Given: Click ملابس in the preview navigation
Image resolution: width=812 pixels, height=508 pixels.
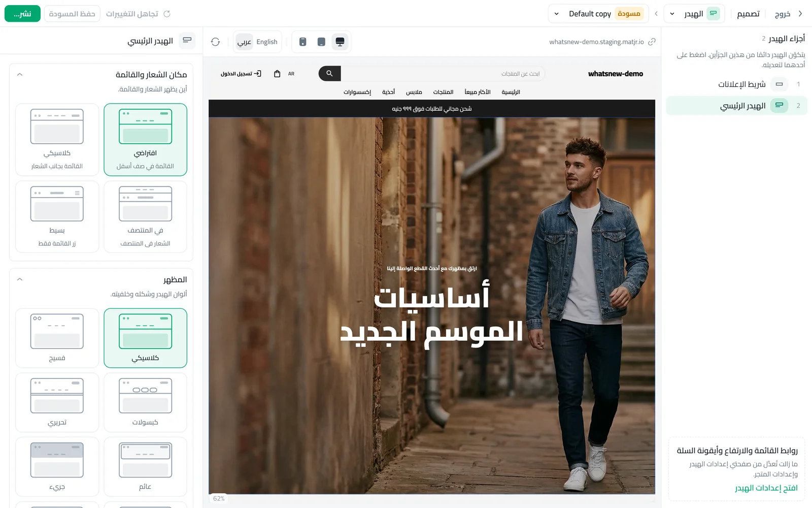Looking at the screenshot, I should click(414, 92).
